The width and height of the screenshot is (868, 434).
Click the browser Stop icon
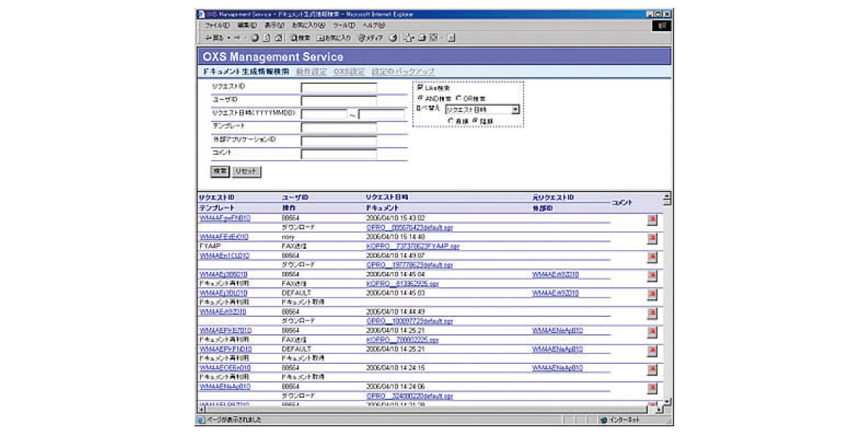(x=255, y=38)
